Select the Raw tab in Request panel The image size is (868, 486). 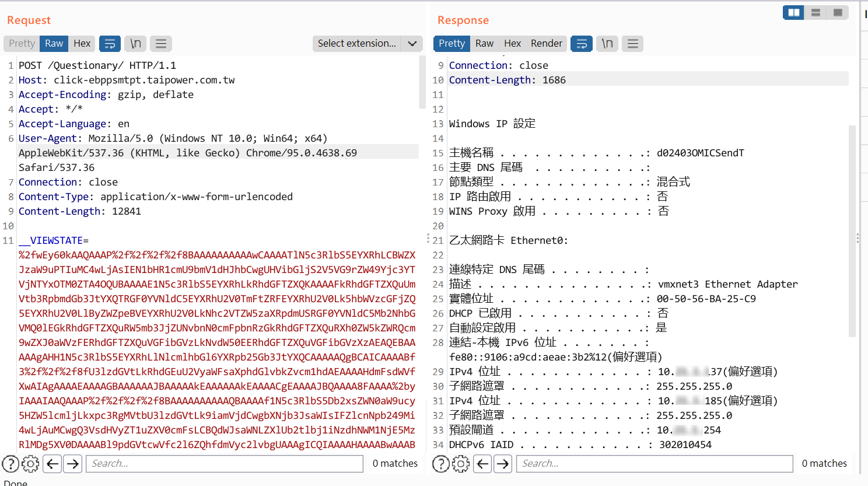(54, 43)
